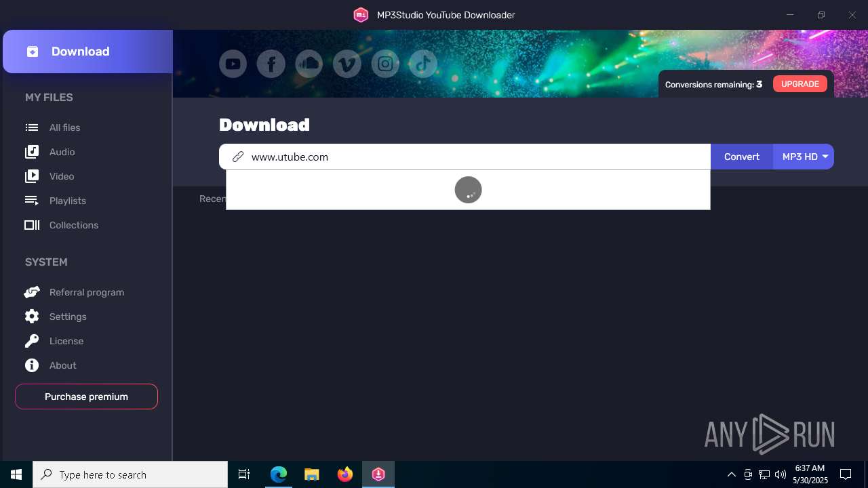The width and height of the screenshot is (868, 488).
Task: Click the License key icon
Action: pos(32,341)
